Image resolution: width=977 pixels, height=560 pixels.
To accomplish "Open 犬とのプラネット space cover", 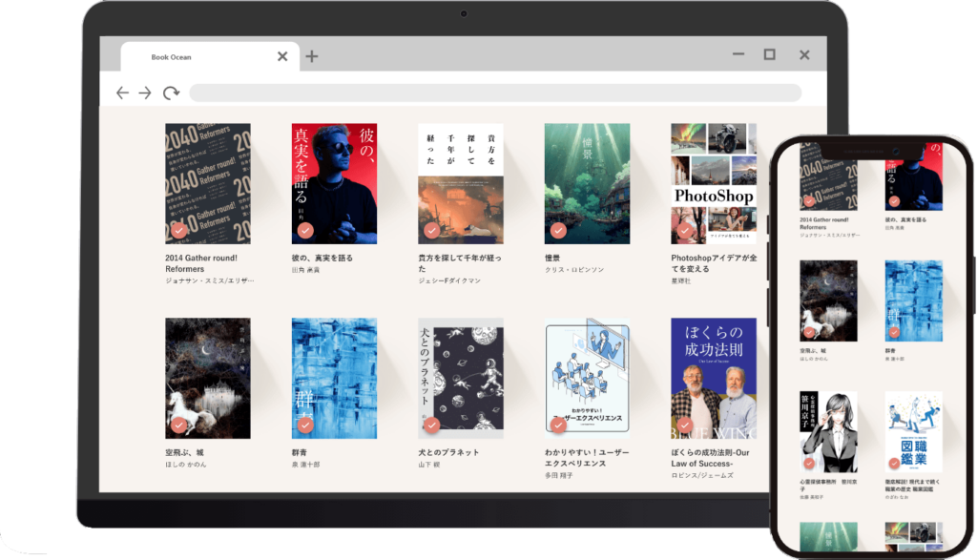I will (461, 379).
